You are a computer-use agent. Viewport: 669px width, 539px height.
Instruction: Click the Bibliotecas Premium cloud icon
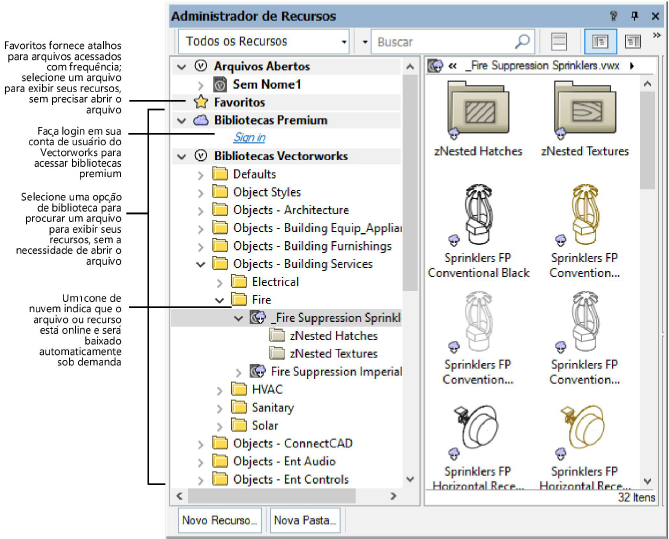[201, 120]
